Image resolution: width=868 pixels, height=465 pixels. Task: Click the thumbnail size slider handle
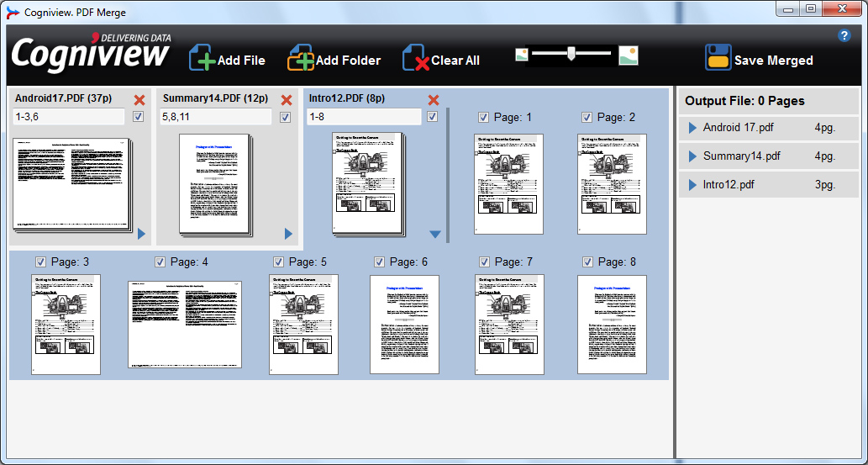(x=571, y=53)
